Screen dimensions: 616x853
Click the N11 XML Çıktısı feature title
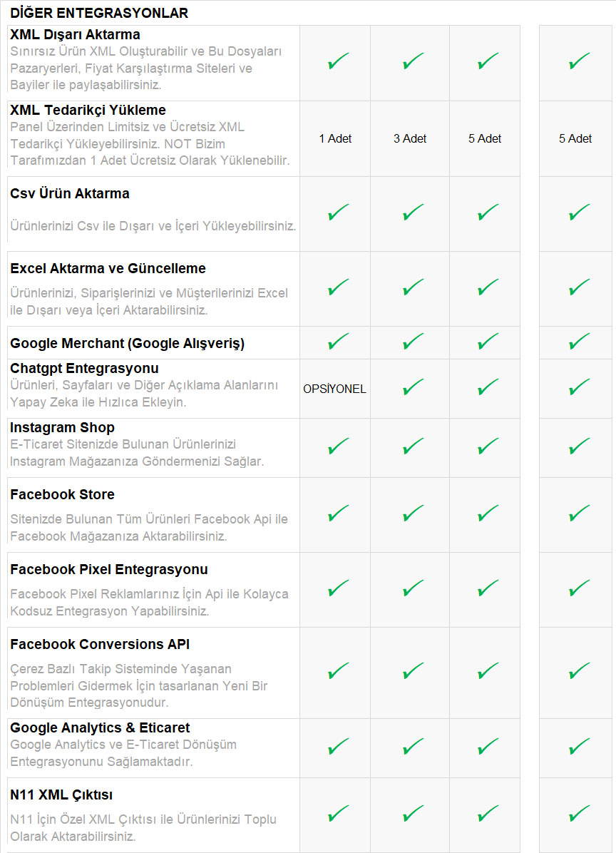pyautogui.click(x=61, y=795)
